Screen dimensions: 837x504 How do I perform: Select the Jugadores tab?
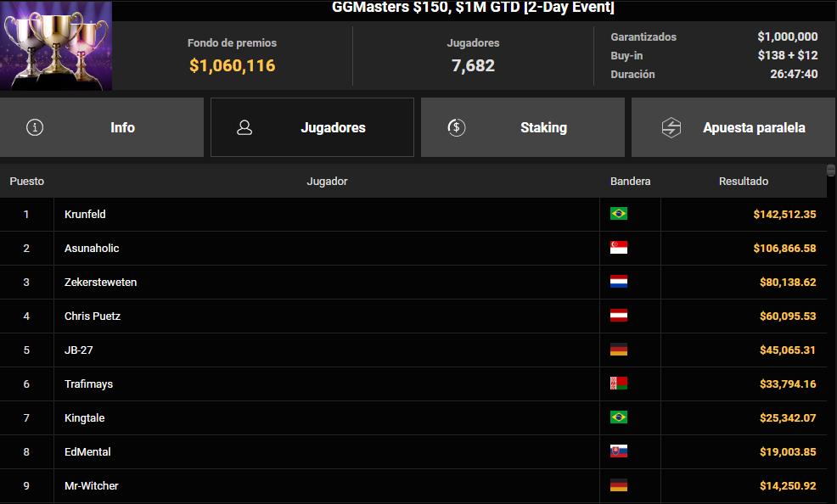(x=312, y=127)
